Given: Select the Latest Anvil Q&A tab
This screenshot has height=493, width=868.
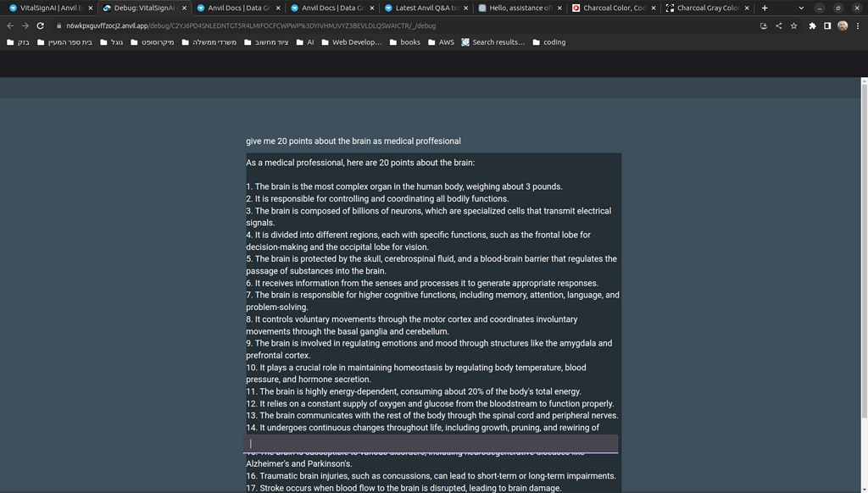Looking at the screenshot, I should tap(426, 8).
